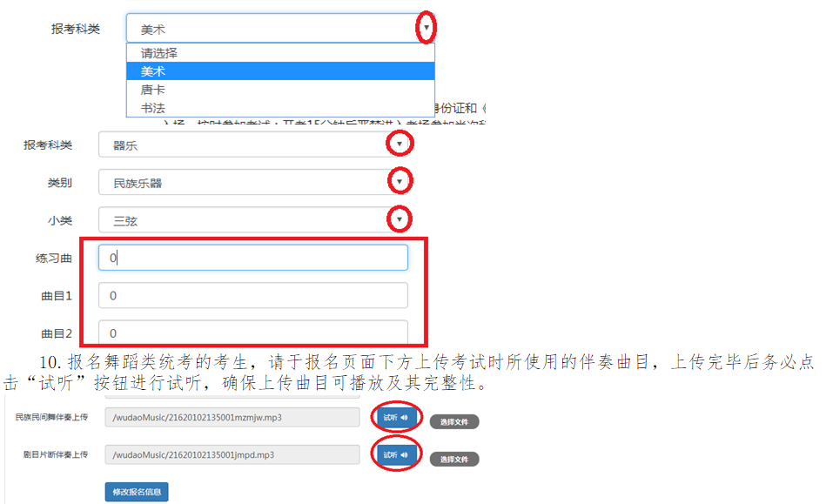
Task: Play the 民族民间舞 accompaniment 试听 speaker button
Action: point(396,418)
